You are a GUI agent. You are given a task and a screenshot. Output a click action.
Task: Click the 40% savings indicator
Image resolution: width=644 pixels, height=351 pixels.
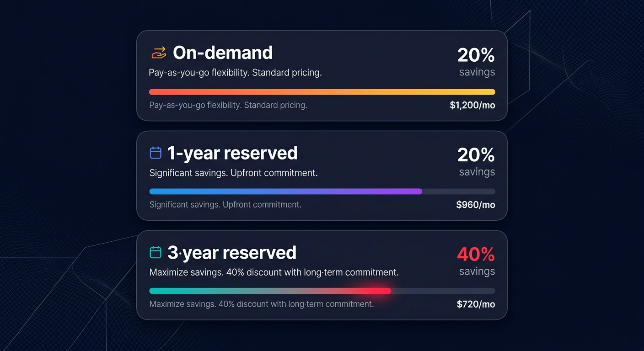(x=476, y=254)
